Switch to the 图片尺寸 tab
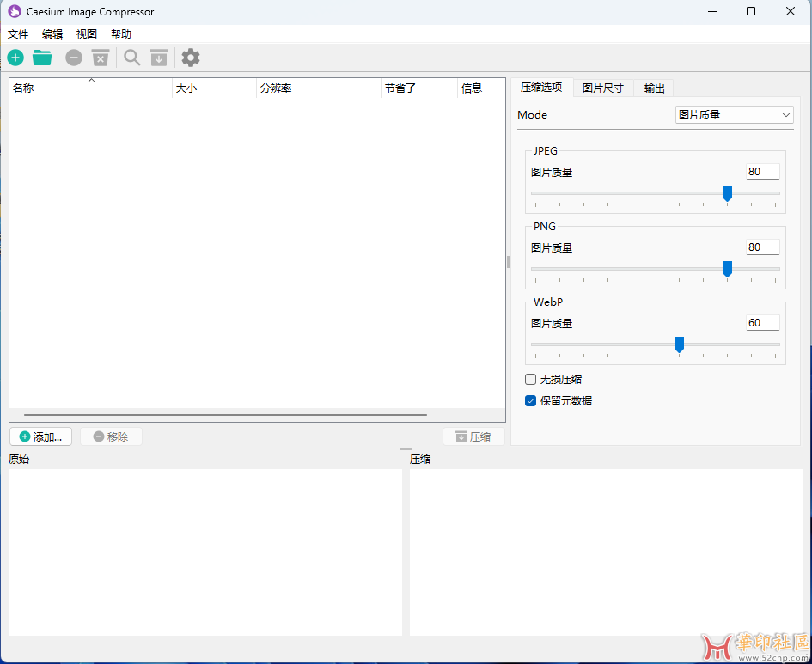This screenshot has height=664, width=812. (603, 88)
